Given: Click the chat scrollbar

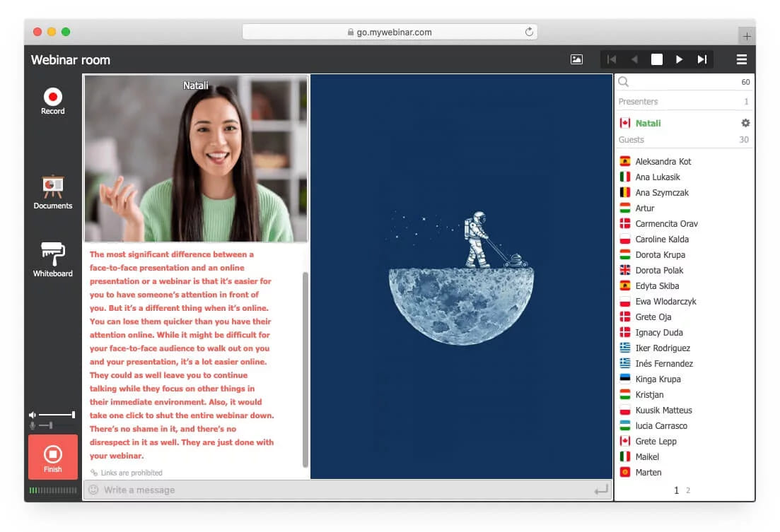Looking at the screenshot, I should 305,370.
